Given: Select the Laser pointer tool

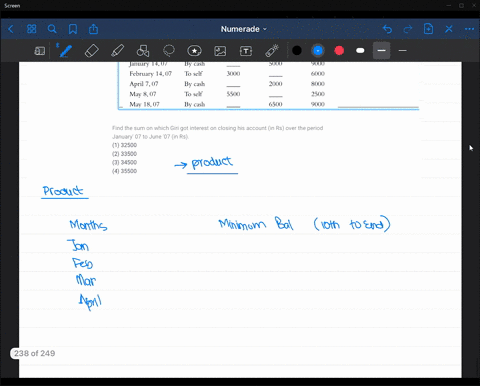Looking at the screenshot, I should [272, 51].
